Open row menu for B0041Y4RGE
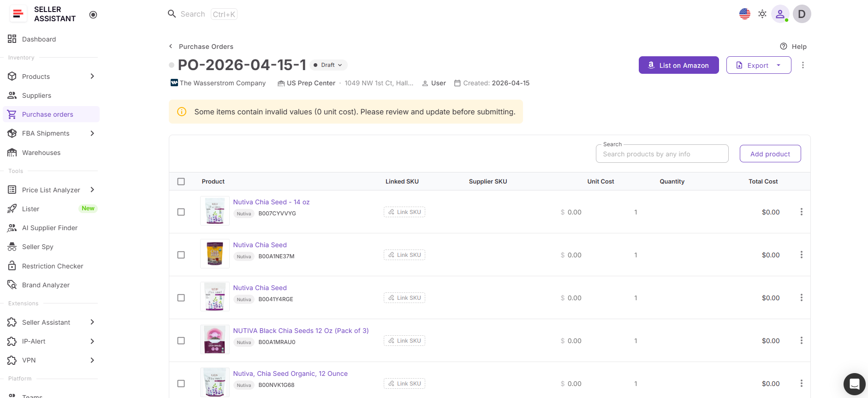 (802, 297)
